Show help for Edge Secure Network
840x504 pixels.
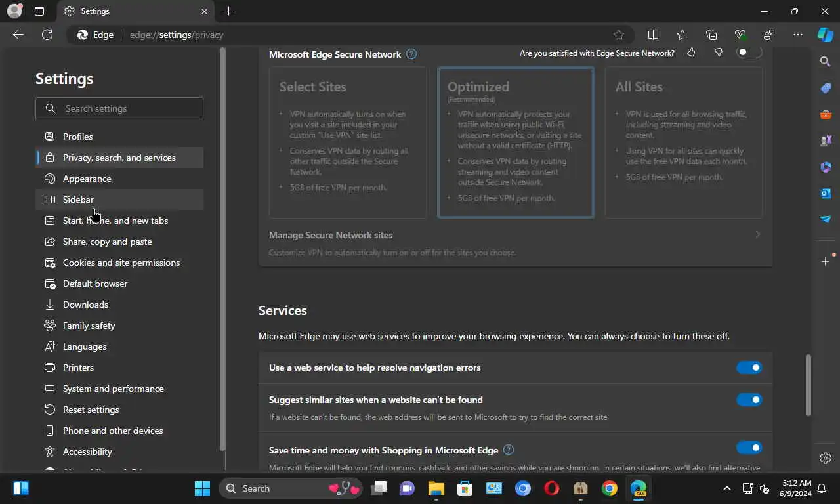(411, 54)
